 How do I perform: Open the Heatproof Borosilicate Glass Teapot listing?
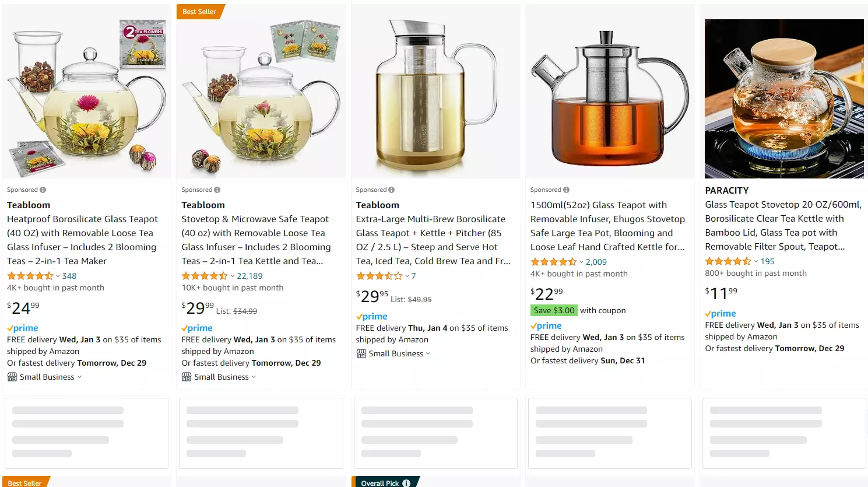[82, 240]
